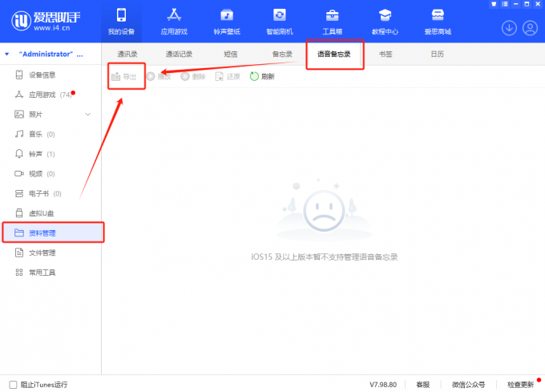The image size is (545, 392).
Task: Collapse the "Administrator" device triangle
Action: pos(7,55)
